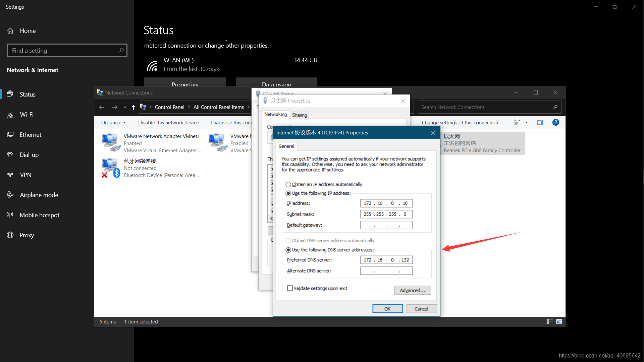Screen dimensions: 644x362
Task: Click search magnifier in Network Connections
Action: [x=555, y=107]
